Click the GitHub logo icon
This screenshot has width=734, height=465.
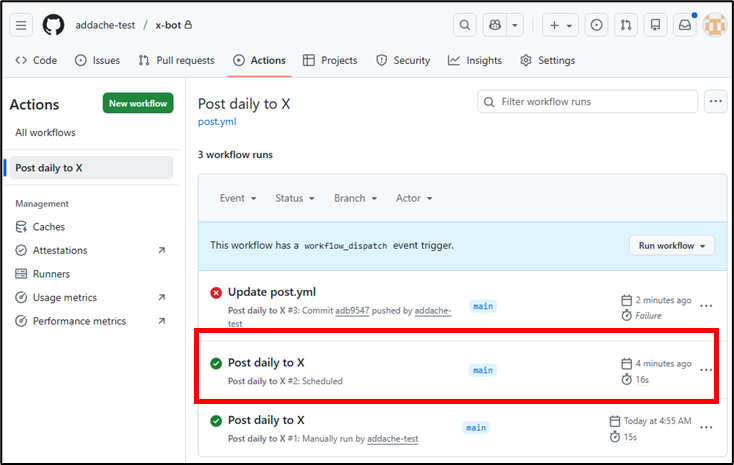coord(53,25)
